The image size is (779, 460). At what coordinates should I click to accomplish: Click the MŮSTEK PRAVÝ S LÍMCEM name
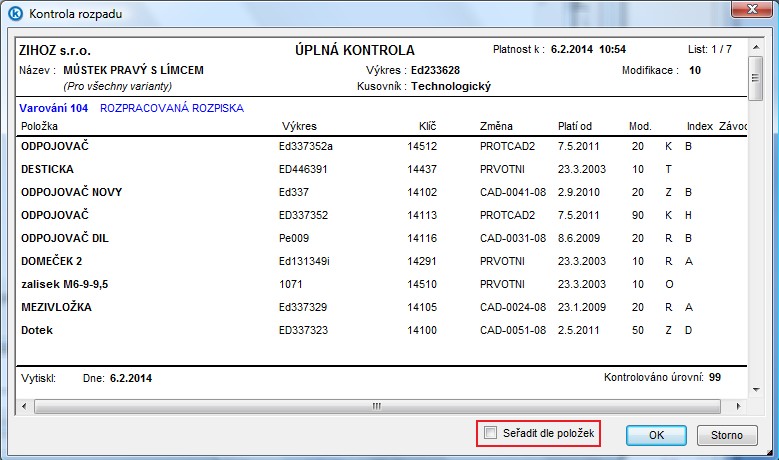click(133, 70)
